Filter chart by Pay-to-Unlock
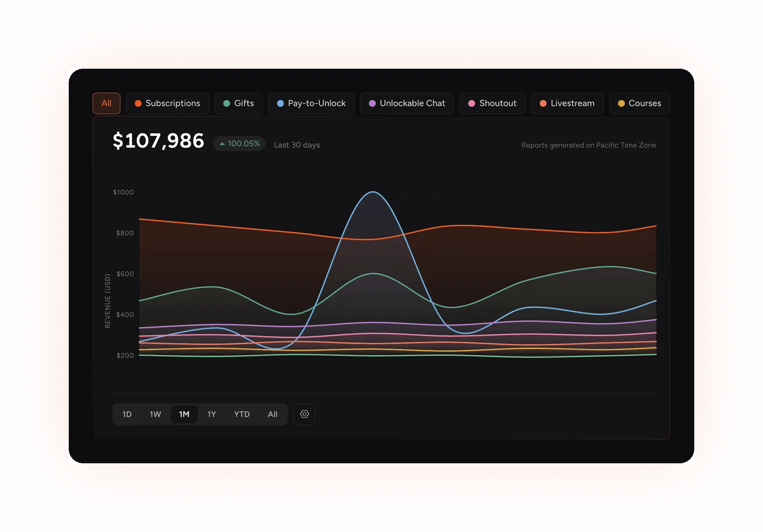The height and width of the screenshot is (532, 763). [x=311, y=103]
